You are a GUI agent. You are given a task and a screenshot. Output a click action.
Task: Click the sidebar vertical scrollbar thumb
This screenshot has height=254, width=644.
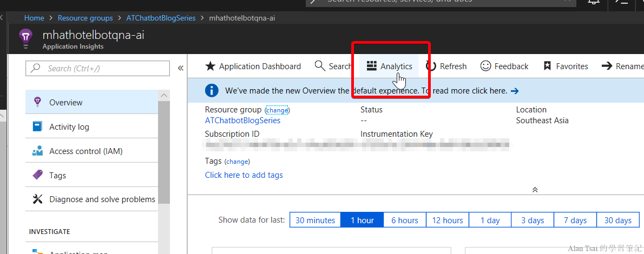click(164, 152)
